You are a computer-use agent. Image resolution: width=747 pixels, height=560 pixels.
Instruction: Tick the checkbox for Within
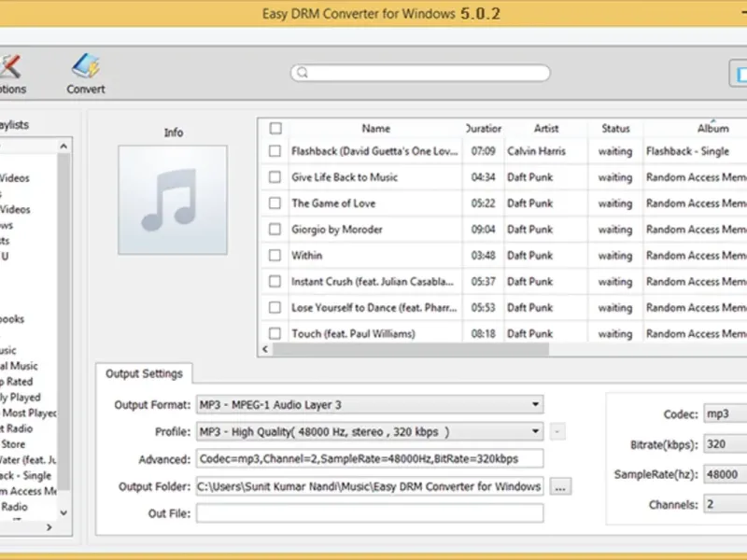click(x=275, y=255)
